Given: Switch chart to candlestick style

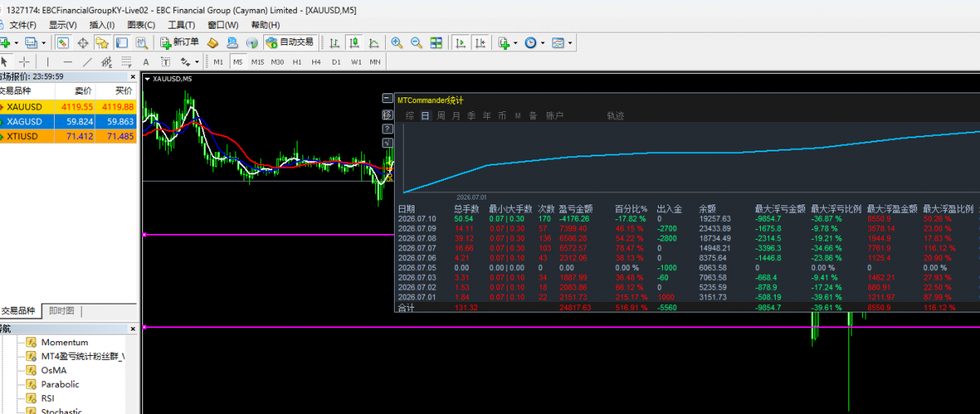Looking at the screenshot, I should [355, 43].
